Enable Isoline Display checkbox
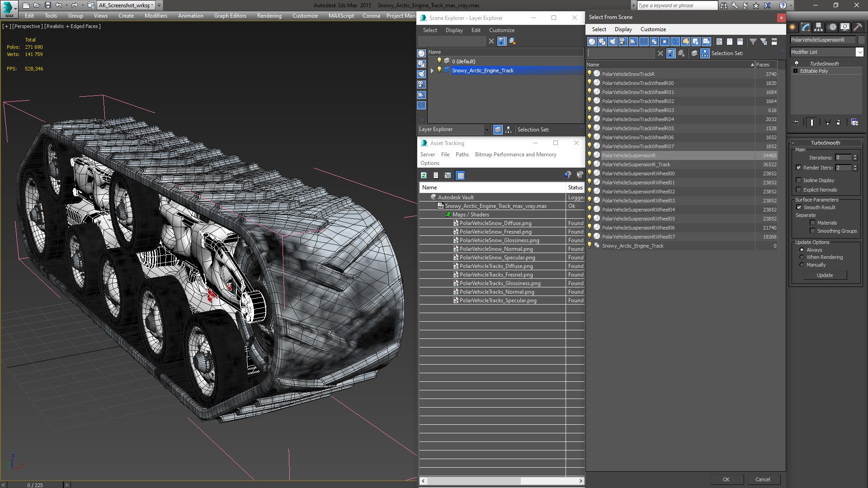The width and height of the screenshot is (868, 488). click(798, 180)
